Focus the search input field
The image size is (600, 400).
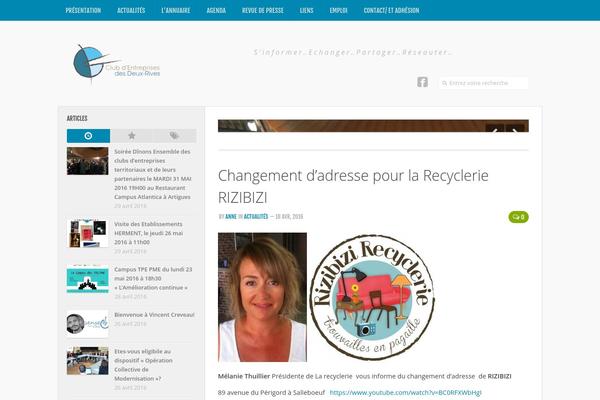(484, 83)
